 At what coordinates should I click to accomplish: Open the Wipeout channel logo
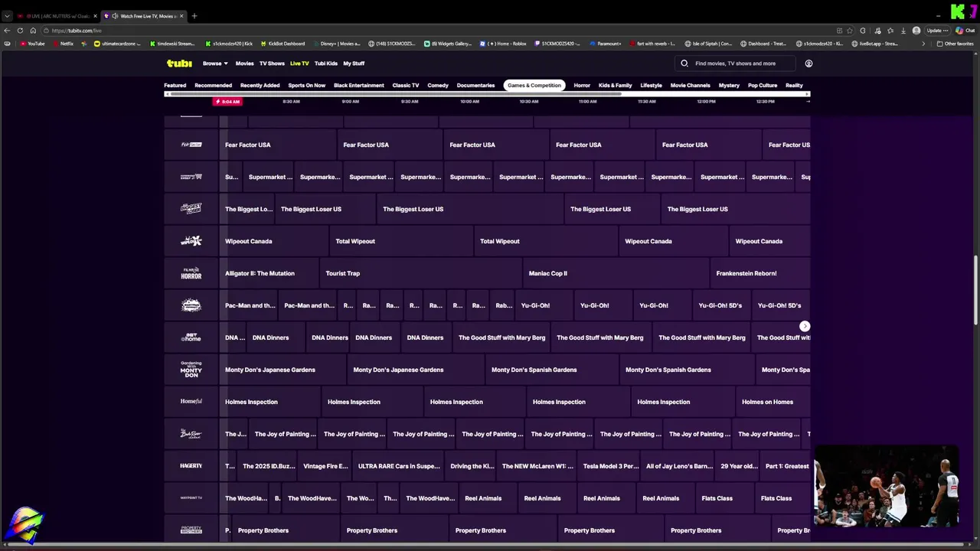click(x=191, y=241)
